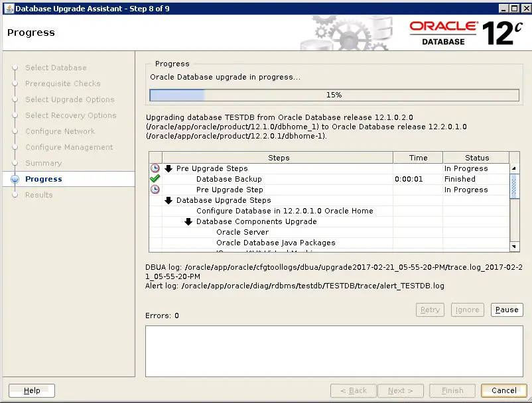This screenshot has width=532, height=403.
Task: Click the steps table scrollbar thumb
Action: coord(514,186)
